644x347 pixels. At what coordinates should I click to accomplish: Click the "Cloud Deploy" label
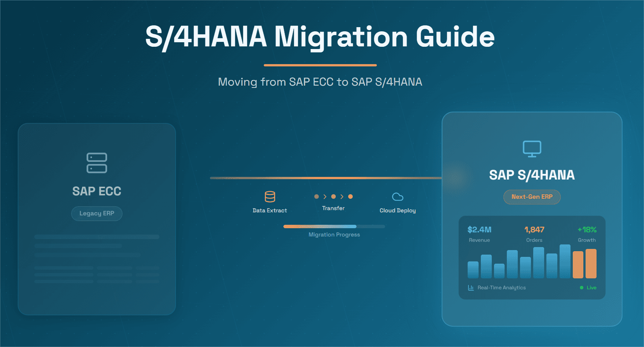[398, 210]
